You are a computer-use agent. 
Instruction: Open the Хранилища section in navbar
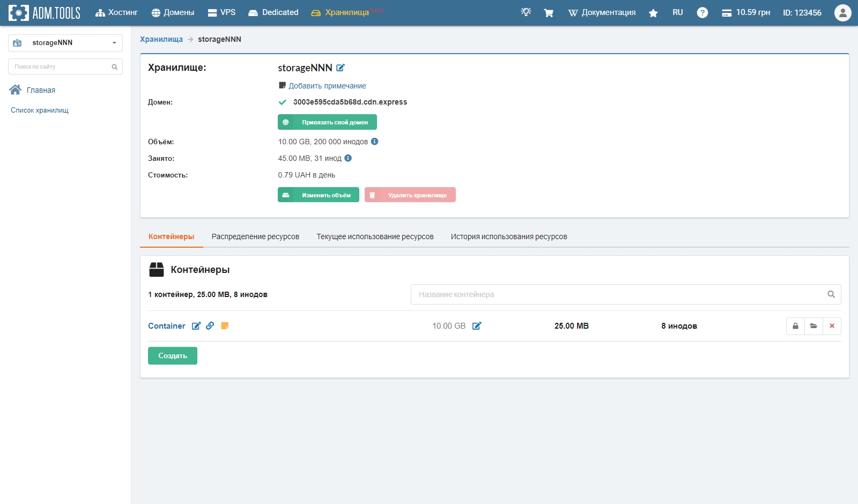[x=346, y=12]
